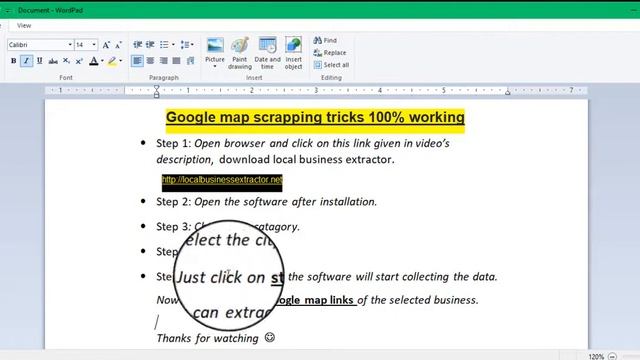The image size is (640, 360).
Task: Click the "Step 2" bullet line
Action: [267, 202]
